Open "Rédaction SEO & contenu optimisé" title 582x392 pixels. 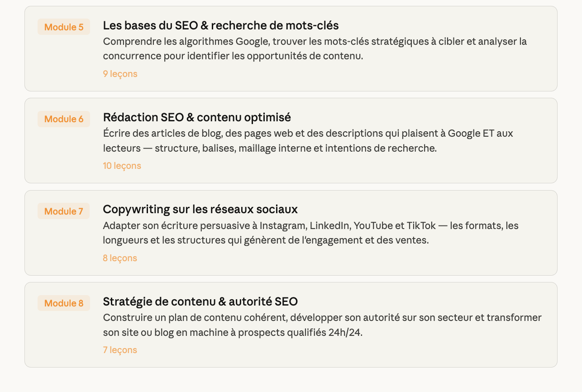click(197, 117)
